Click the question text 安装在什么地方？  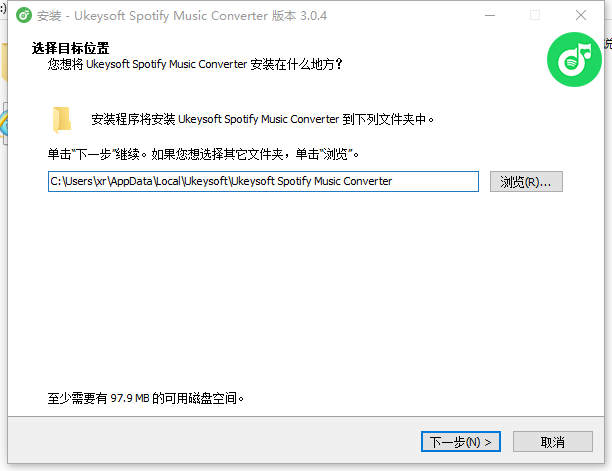[297, 64]
